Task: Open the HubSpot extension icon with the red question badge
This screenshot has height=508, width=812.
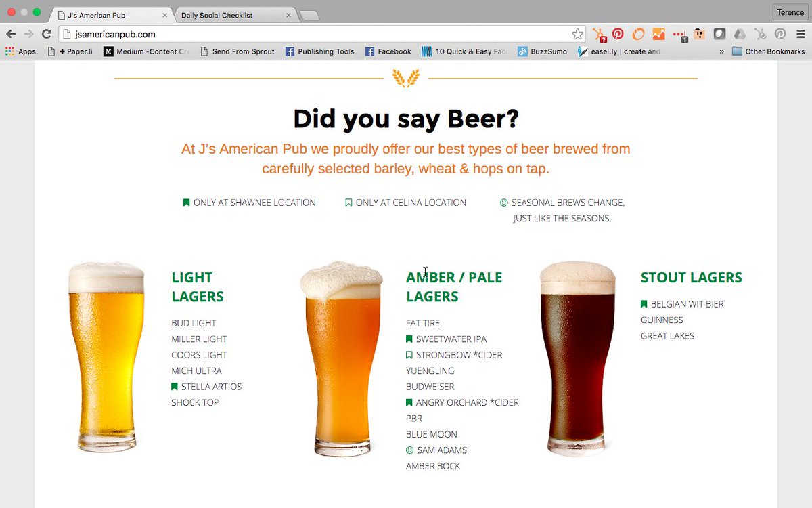Action: click(x=599, y=34)
